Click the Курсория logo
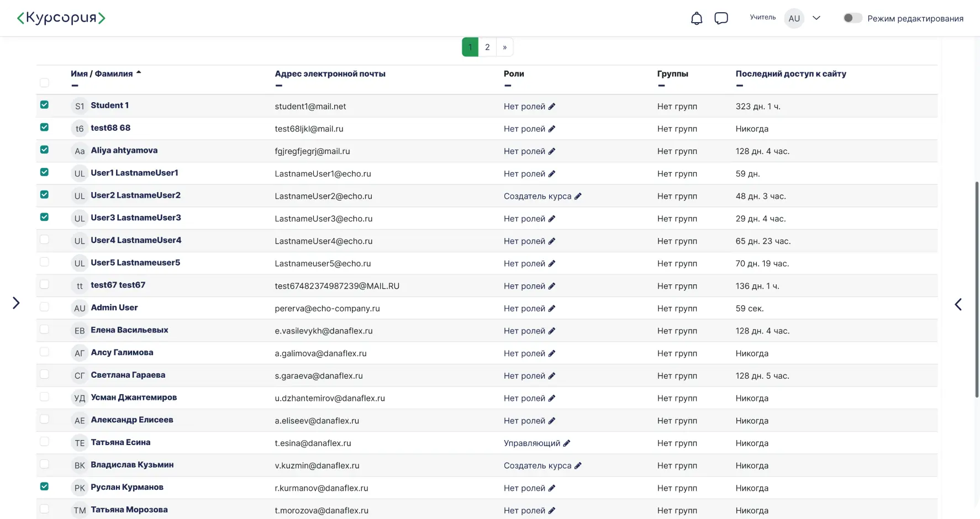The width and height of the screenshot is (980, 519). pyautogui.click(x=61, y=18)
